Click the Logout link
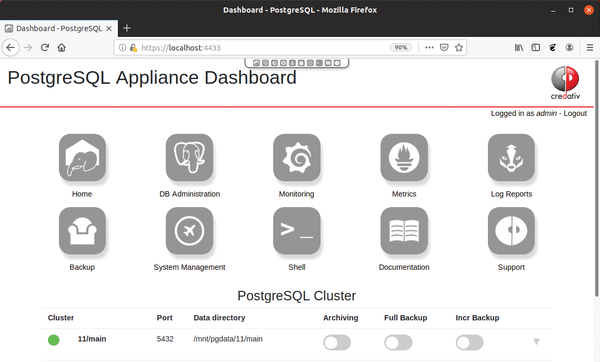Viewport: 600px width, 362px height. click(x=575, y=113)
